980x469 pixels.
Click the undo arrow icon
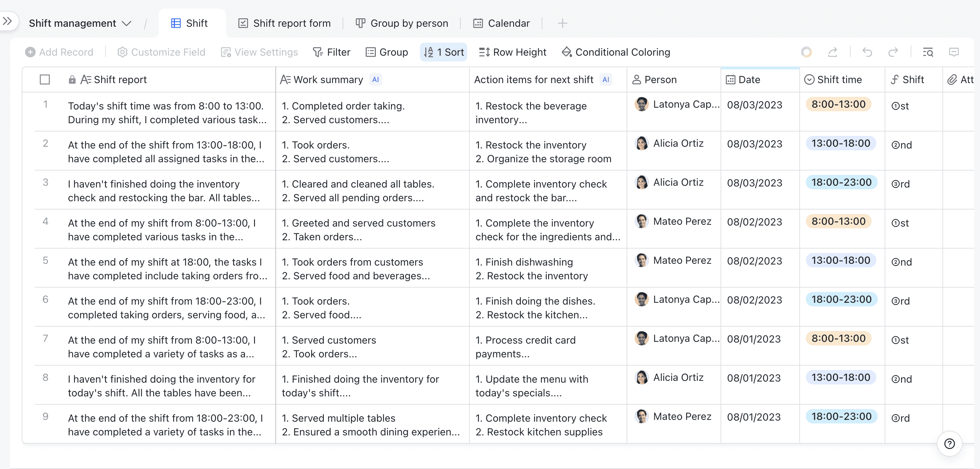coord(867,52)
